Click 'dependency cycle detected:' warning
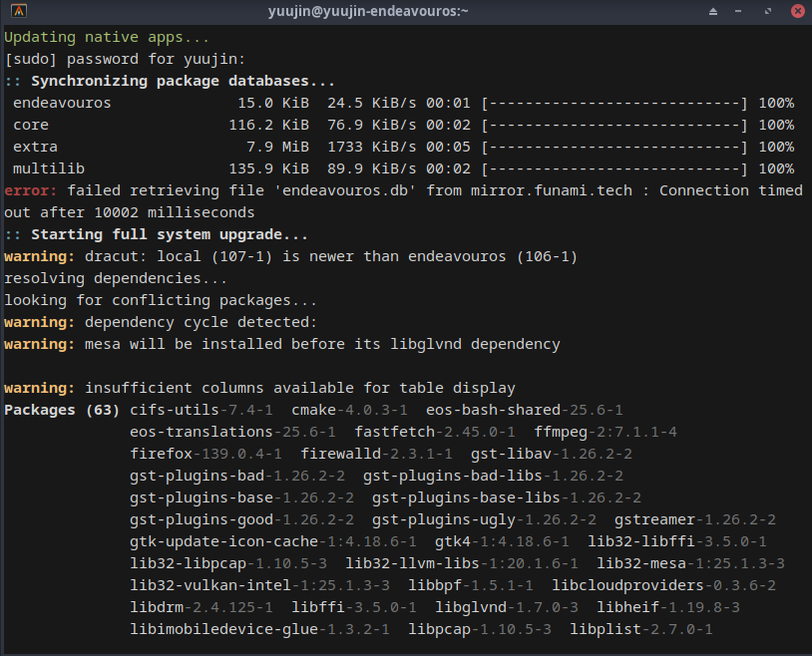 201,322
